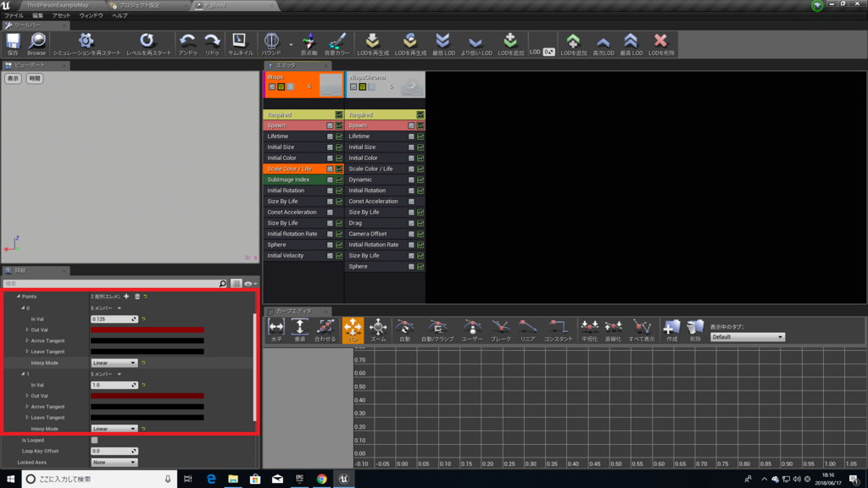The image size is (868, 488).
Task: Open the ファイル menu
Action: pos(14,15)
